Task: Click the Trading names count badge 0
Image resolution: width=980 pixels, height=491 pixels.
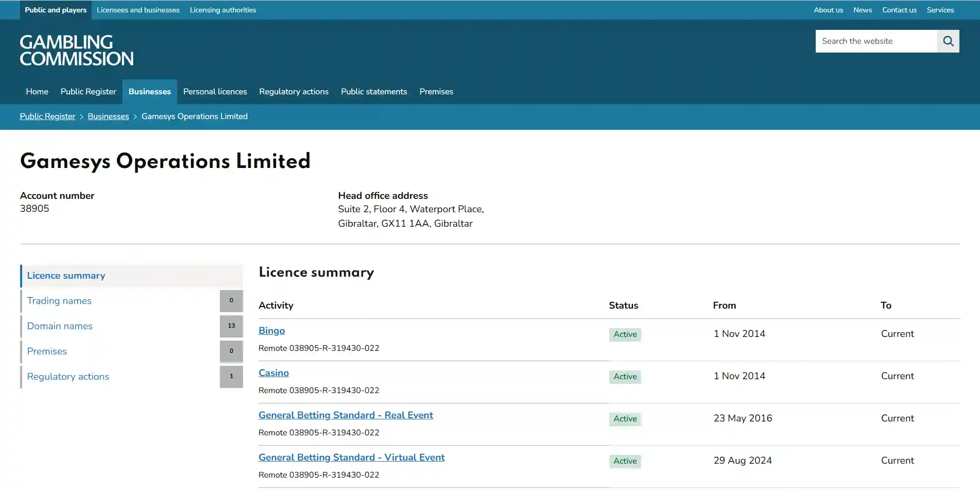Action: [231, 301]
